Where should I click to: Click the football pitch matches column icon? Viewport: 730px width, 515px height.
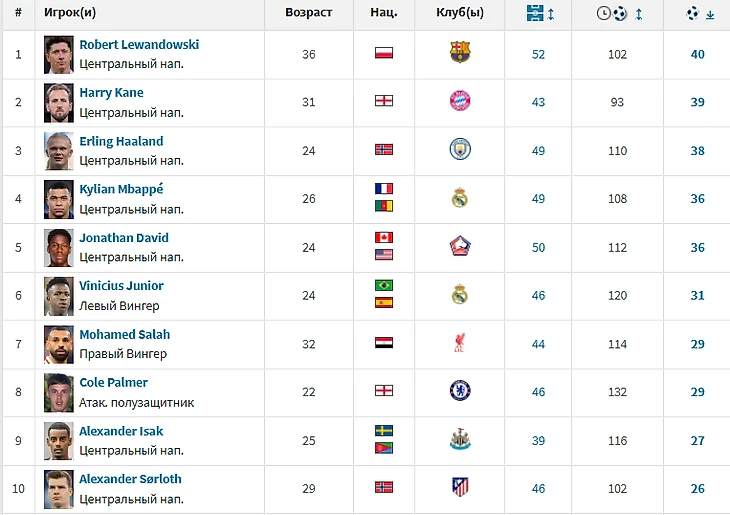[535, 13]
